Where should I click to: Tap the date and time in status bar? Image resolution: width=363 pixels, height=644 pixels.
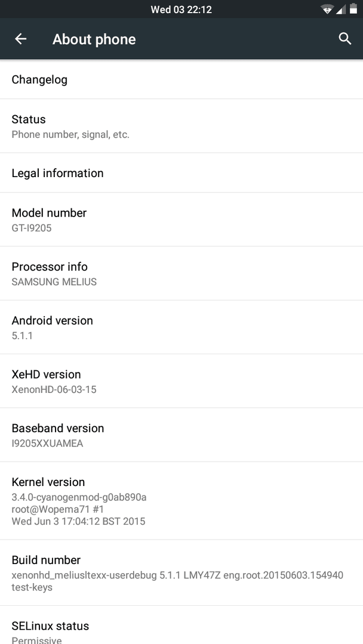point(181,10)
